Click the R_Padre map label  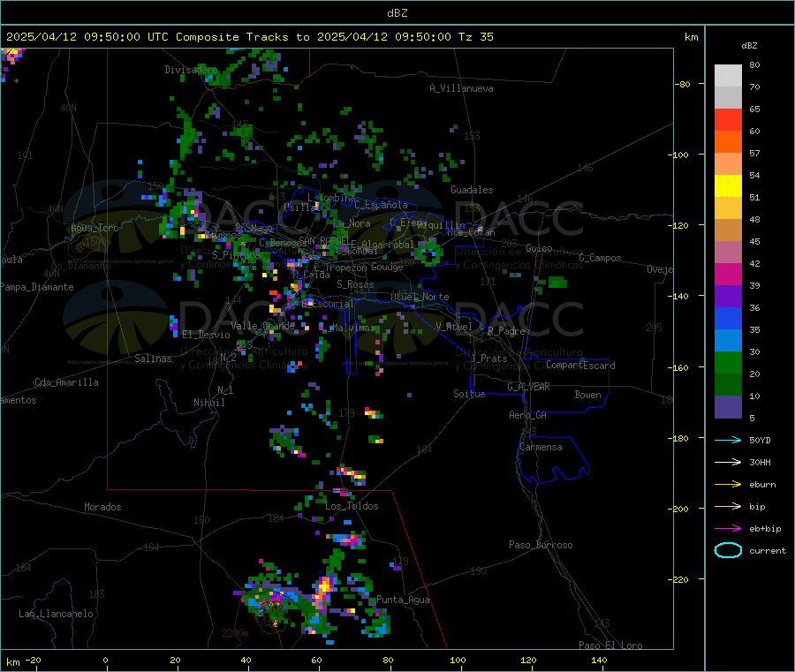click(506, 331)
